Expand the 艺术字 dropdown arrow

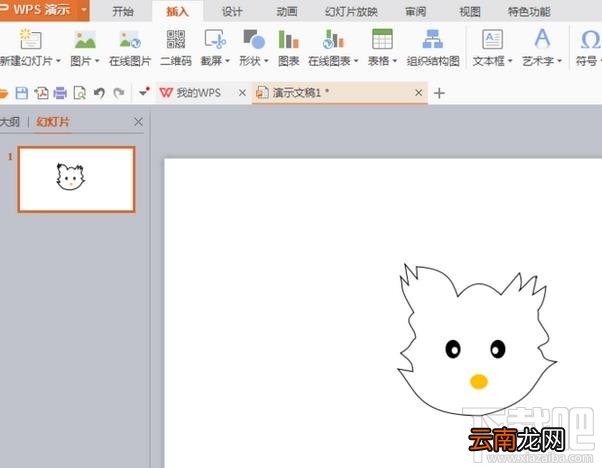coord(559,61)
